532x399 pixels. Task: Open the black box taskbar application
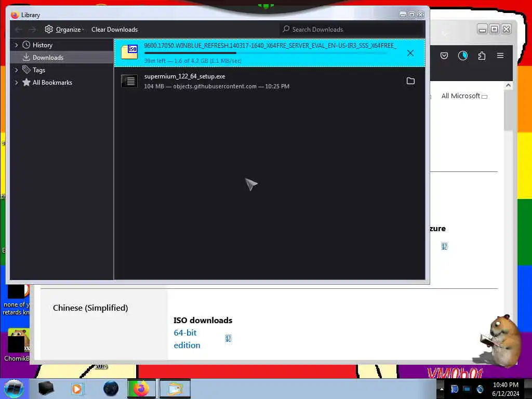[x=46, y=389]
